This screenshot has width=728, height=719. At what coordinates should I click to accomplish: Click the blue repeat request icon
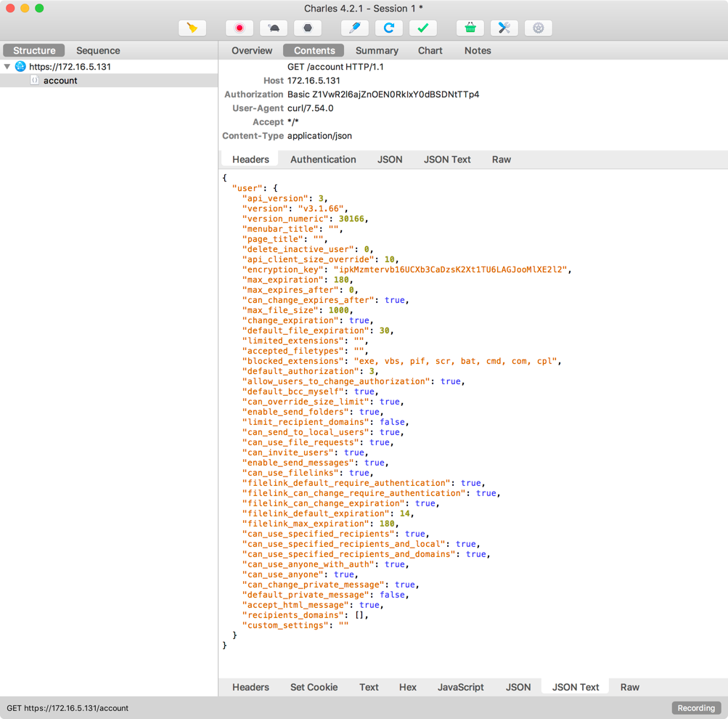pyautogui.click(x=389, y=28)
